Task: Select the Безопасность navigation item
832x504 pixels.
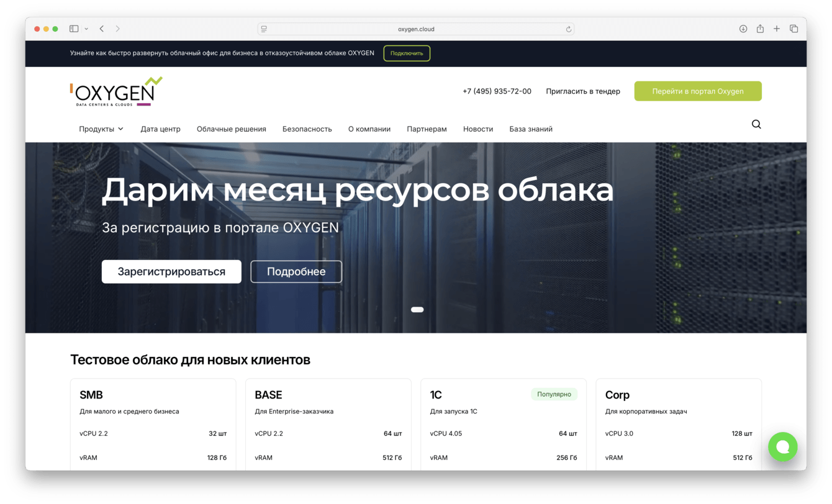Action: pos(307,128)
